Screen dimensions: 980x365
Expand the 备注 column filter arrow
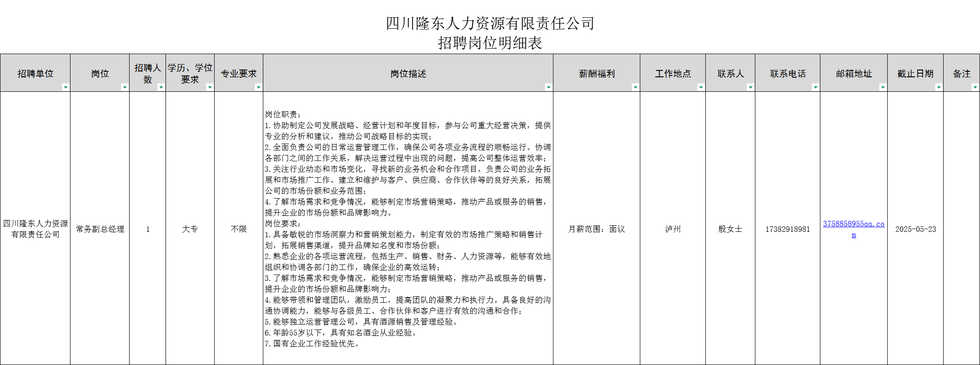[x=975, y=87]
